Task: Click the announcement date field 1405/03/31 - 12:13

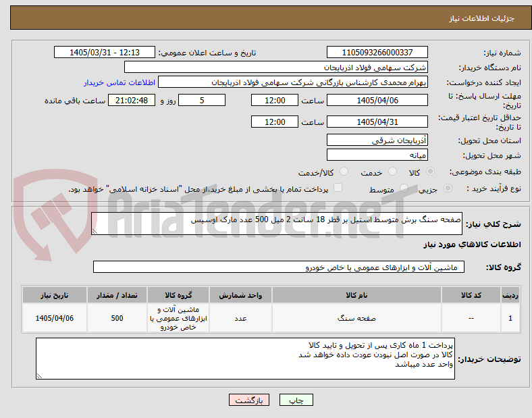Action: pos(105,52)
